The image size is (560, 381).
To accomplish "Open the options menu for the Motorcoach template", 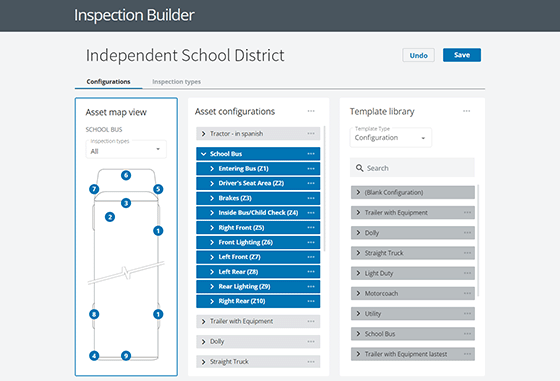I will pyautogui.click(x=467, y=293).
